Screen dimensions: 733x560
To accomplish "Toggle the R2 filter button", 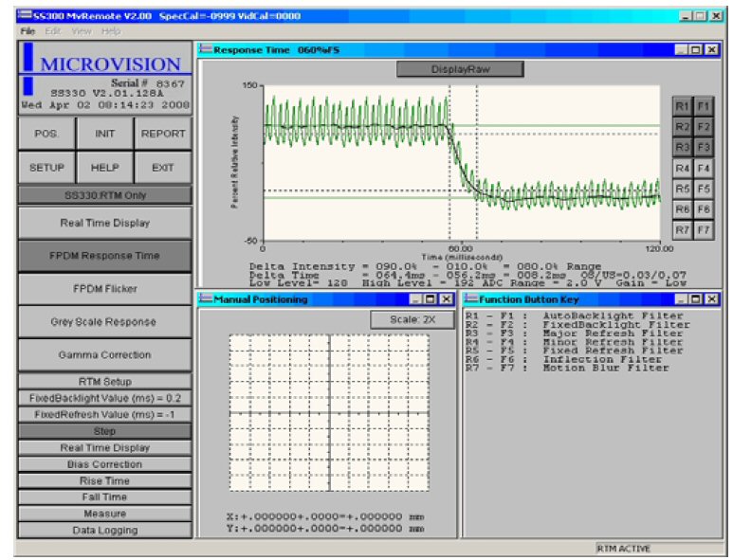I will coord(683,127).
